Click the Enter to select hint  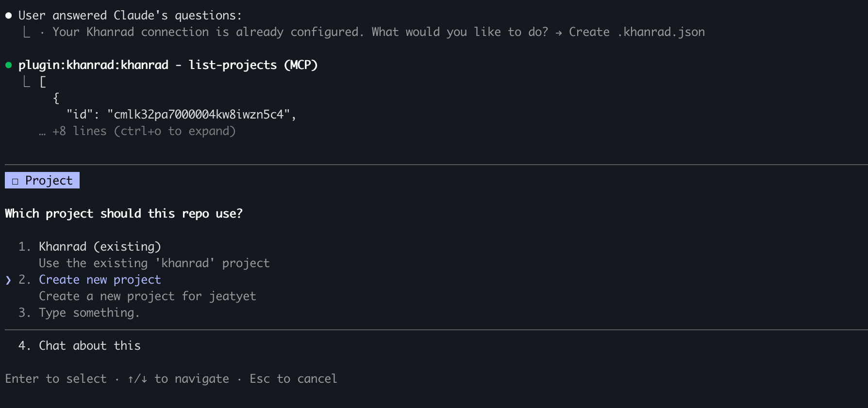coord(56,379)
